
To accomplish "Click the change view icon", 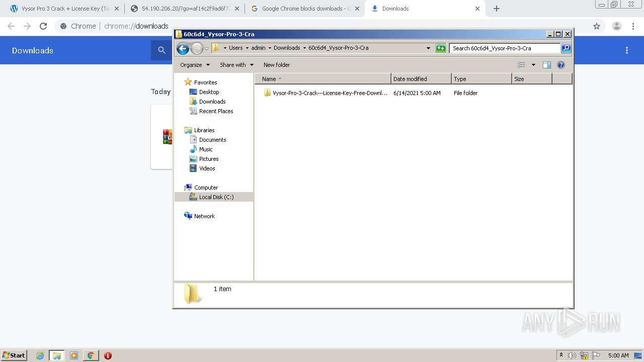I will 521,65.
